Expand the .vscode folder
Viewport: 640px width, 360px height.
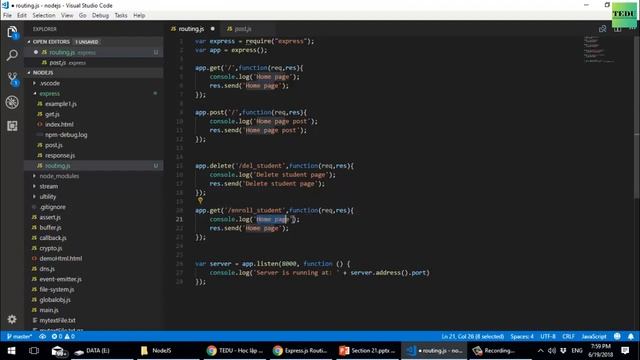click(50, 83)
